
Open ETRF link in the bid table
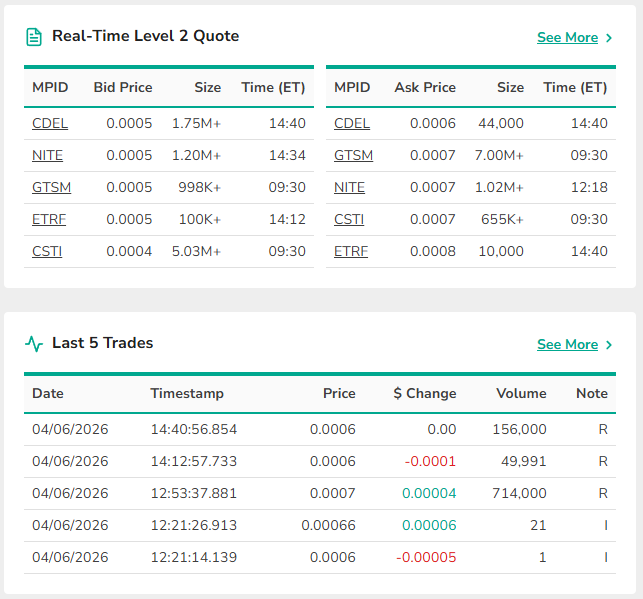point(49,219)
